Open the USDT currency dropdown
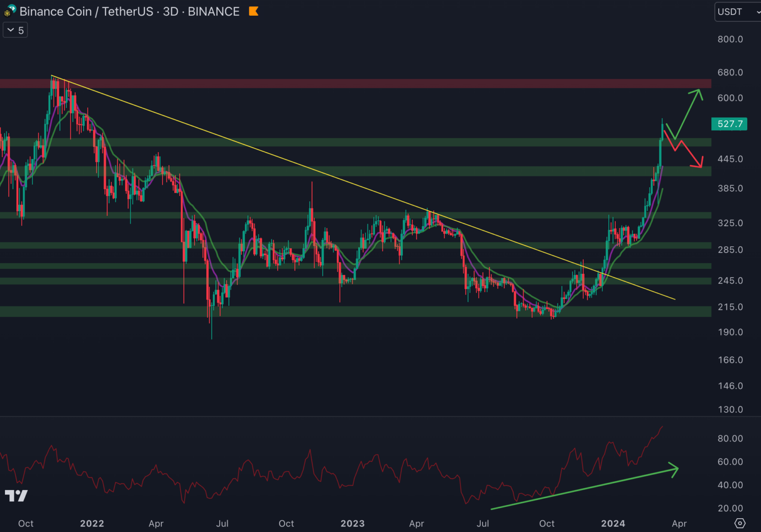This screenshot has width=761, height=532. 737,12
